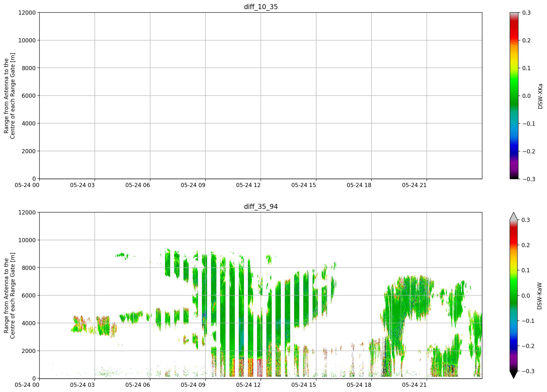Screen dimensions: 547x392
Task: Click '05-24 03' x-tick under diff_10_35 plot
Action: (x=83, y=185)
